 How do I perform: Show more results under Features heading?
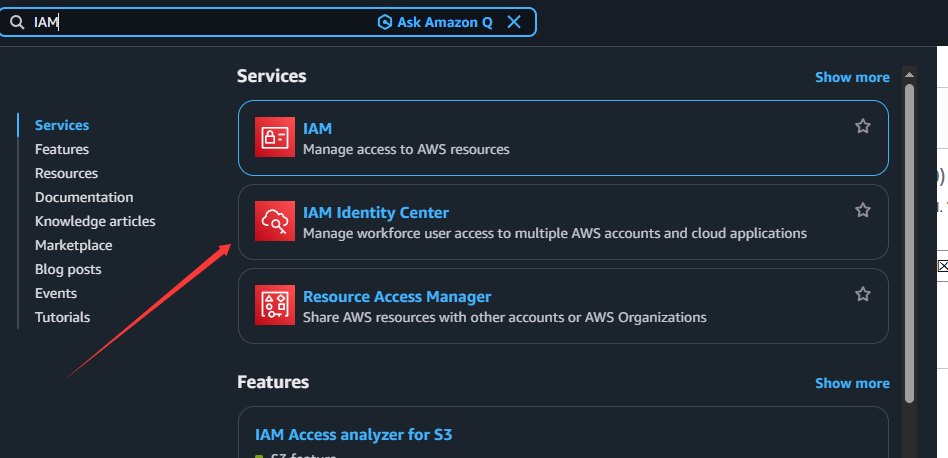click(852, 383)
